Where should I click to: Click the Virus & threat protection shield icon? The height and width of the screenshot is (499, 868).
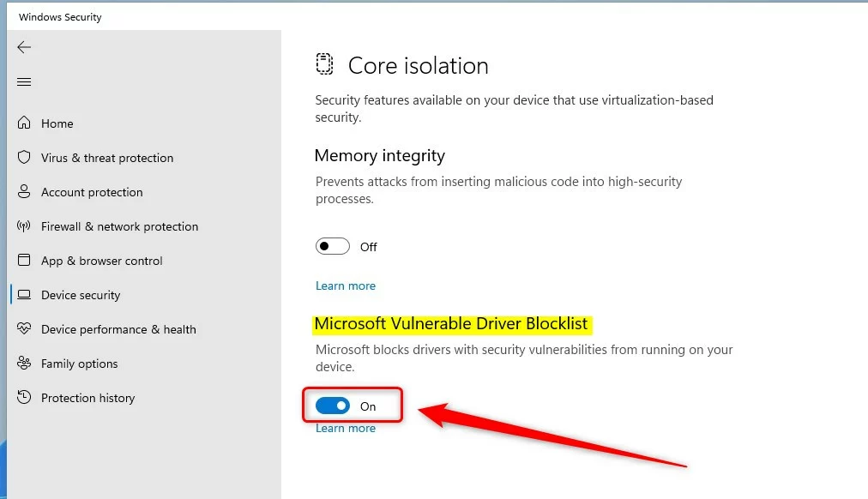click(x=24, y=157)
